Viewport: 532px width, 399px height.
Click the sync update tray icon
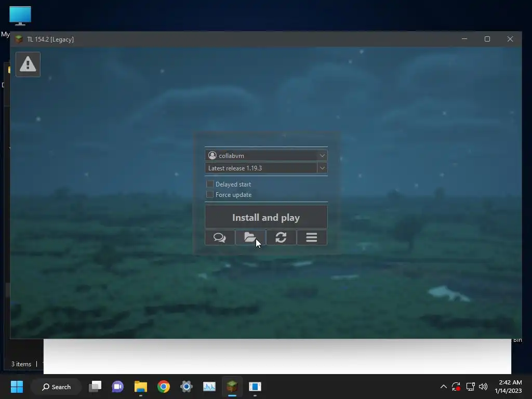[456, 387]
